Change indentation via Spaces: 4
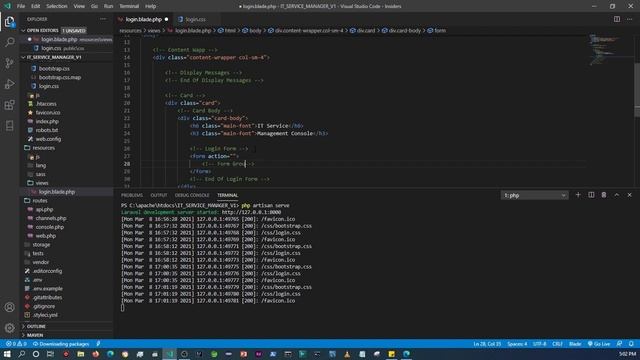 (517, 344)
